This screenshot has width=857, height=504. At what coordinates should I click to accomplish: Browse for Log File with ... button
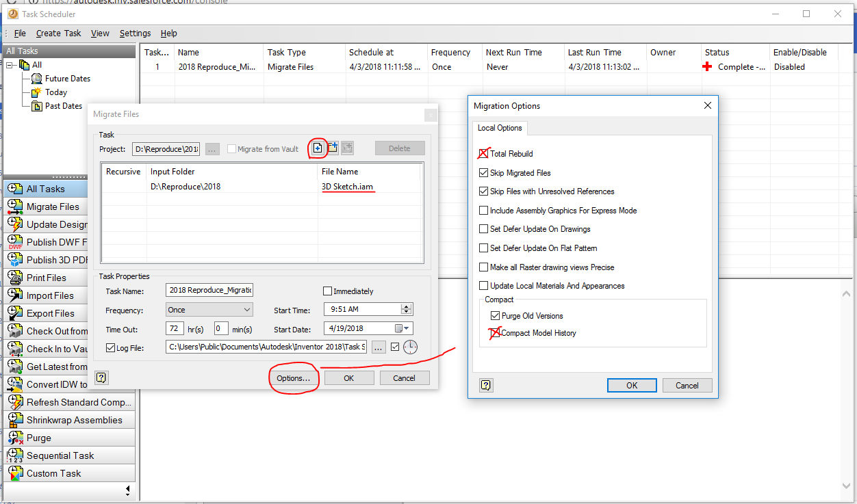pos(379,347)
